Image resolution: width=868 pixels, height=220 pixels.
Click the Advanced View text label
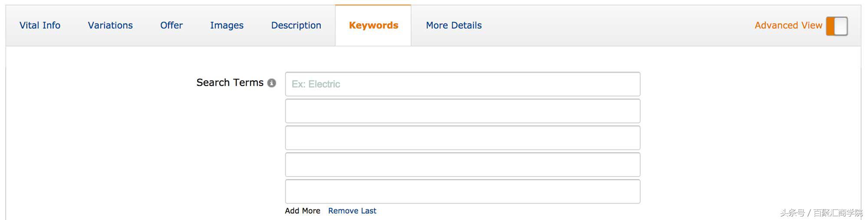pos(788,26)
